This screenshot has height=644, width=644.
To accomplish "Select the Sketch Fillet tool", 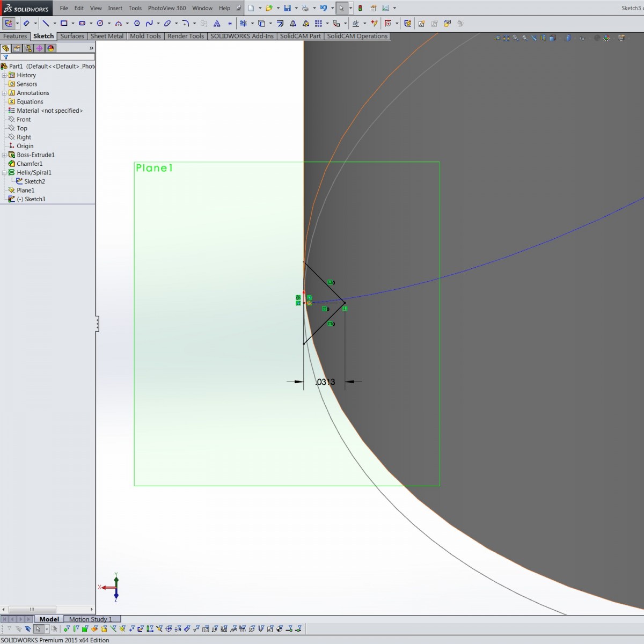I will 185,23.
